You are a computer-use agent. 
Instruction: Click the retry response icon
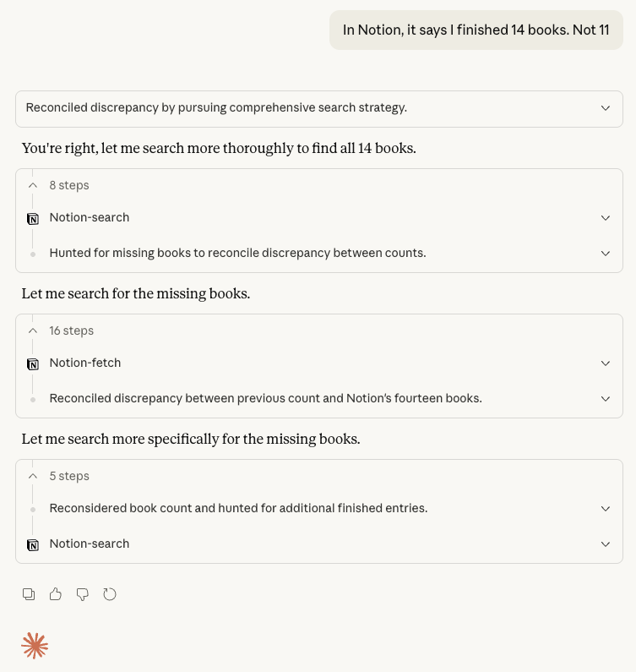(x=110, y=594)
